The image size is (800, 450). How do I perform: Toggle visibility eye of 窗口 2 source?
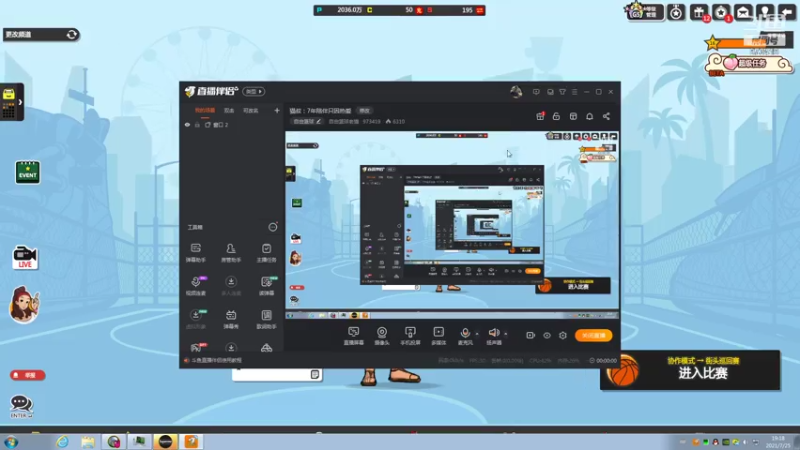pos(187,124)
